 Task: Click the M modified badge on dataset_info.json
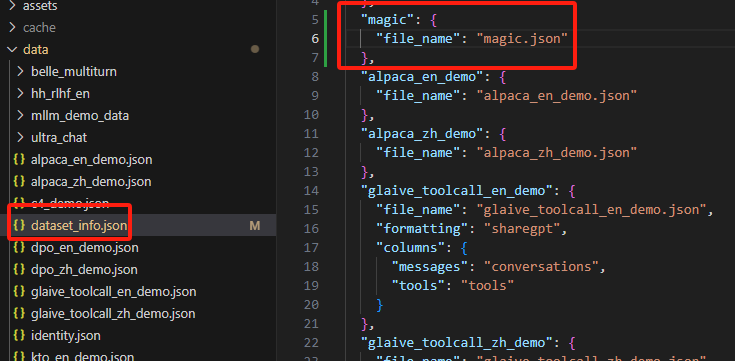click(x=255, y=226)
